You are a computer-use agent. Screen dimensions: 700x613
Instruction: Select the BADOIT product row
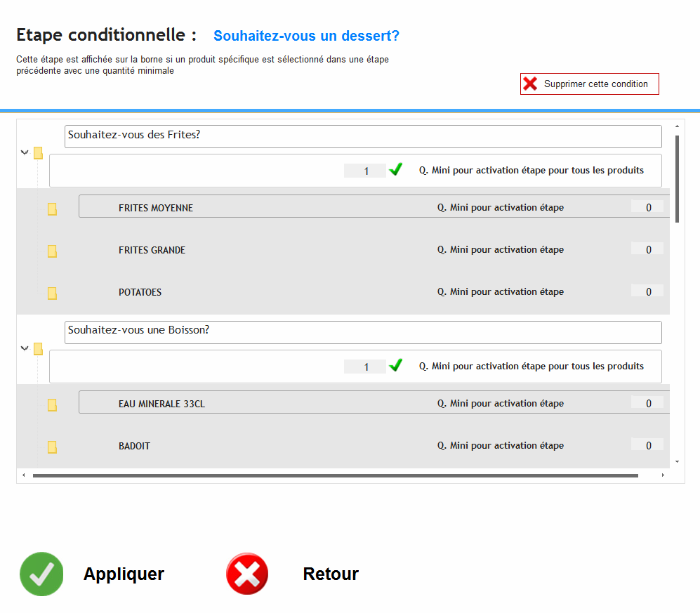click(135, 446)
